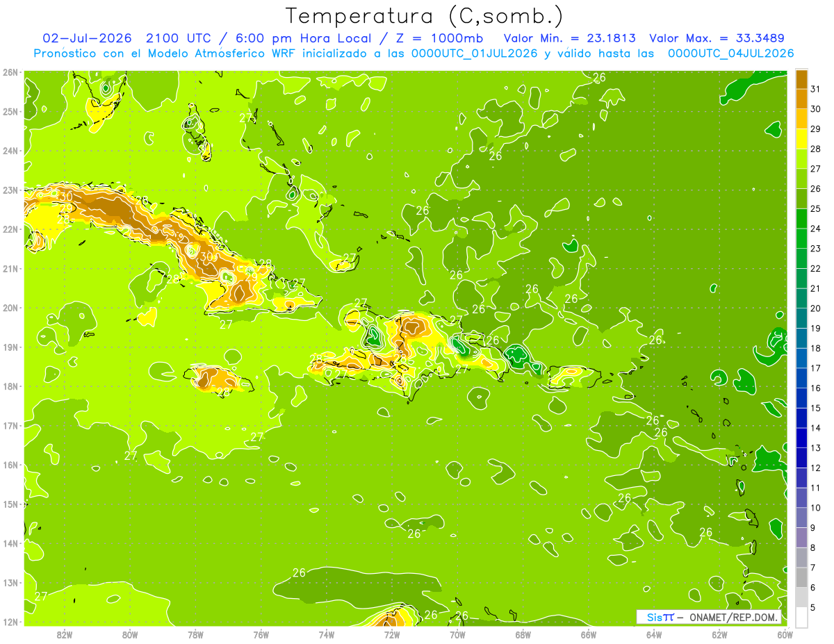Click the legend swatch between 24 and 25

801,219
